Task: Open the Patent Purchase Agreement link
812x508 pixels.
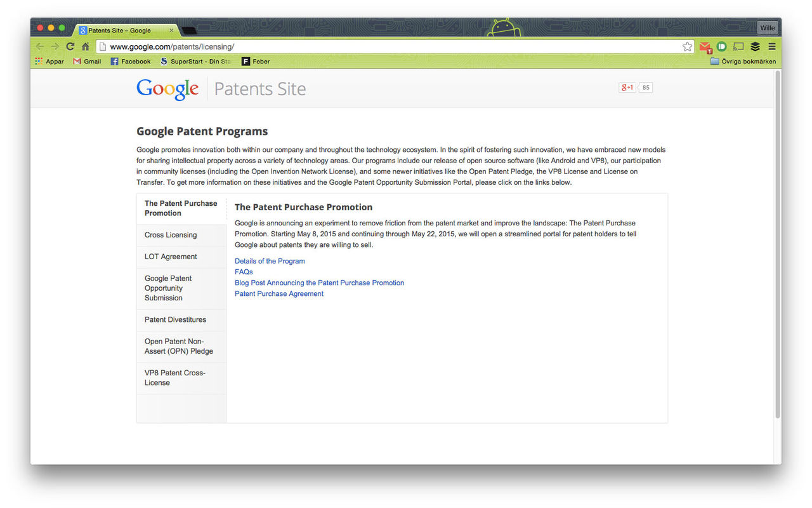Action: [x=279, y=293]
